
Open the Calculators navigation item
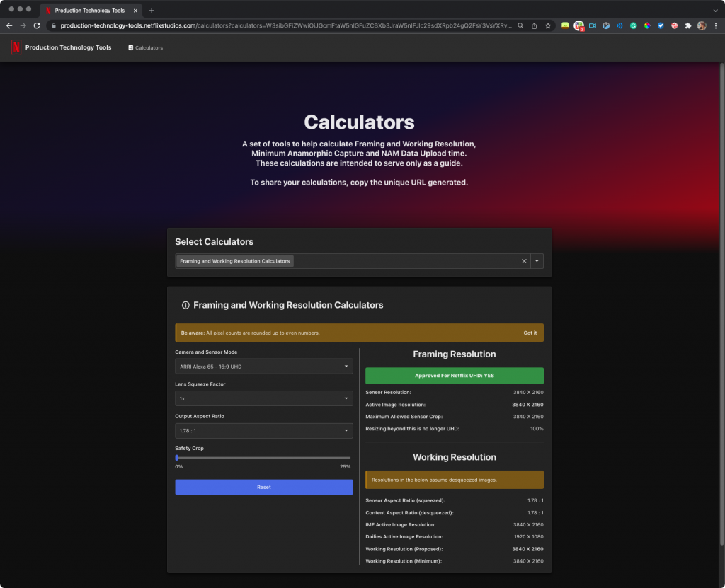pos(145,47)
